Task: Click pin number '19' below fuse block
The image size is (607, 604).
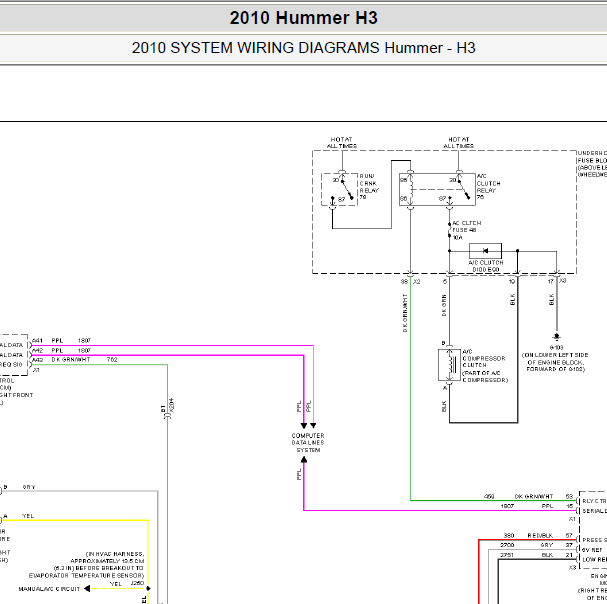Action: tap(512, 281)
